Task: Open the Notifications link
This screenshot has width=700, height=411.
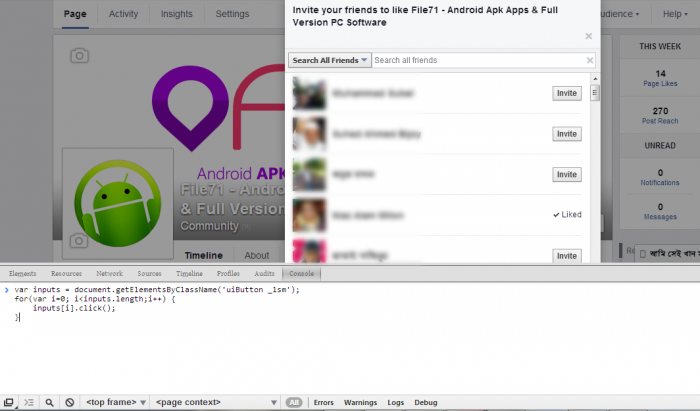Action: (660, 183)
